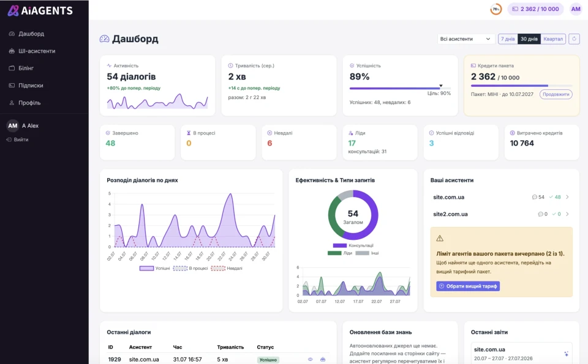The image size is (588, 364).
Task: Click the 76% circular usage indicator
Action: pyautogui.click(x=496, y=9)
